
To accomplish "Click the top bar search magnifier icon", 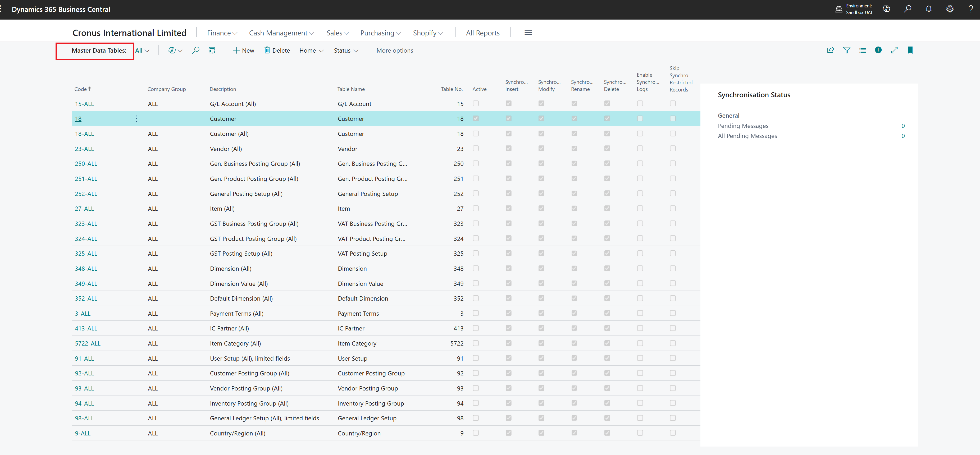I will (908, 9).
